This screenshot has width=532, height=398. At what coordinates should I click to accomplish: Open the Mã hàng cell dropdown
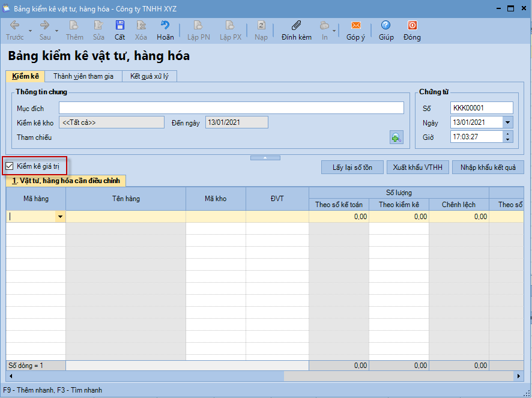click(60, 217)
